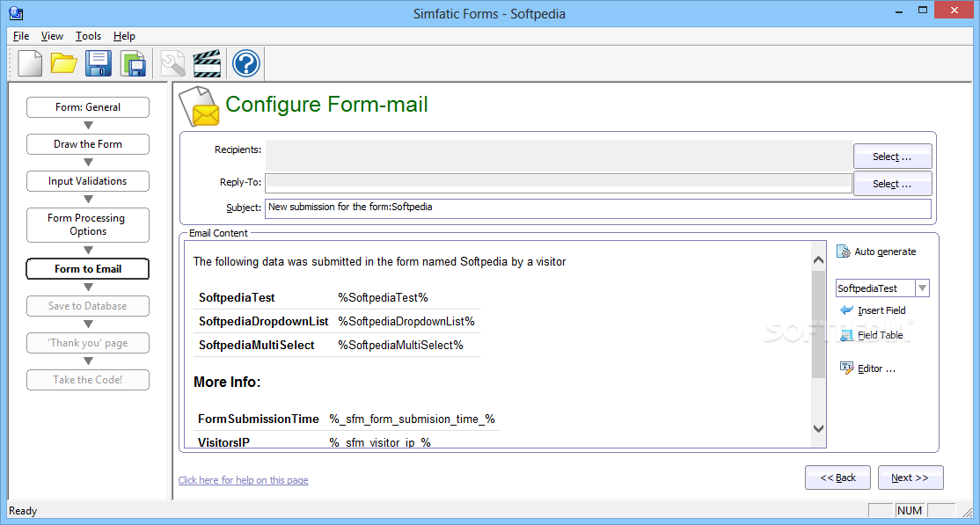Click the Field Table icon

click(x=846, y=336)
